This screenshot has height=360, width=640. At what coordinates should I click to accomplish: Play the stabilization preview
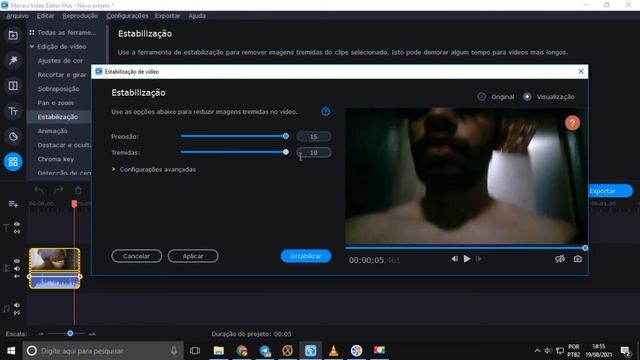(x=467, y=259)
